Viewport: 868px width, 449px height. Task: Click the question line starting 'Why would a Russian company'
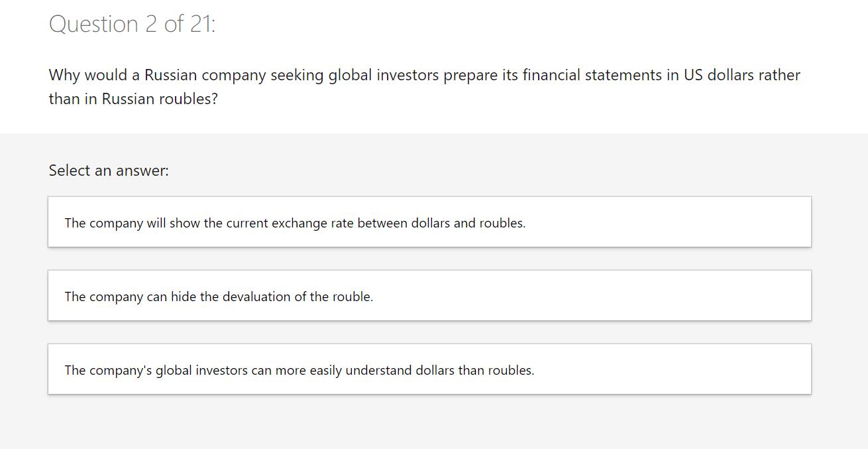coord(424,75)
